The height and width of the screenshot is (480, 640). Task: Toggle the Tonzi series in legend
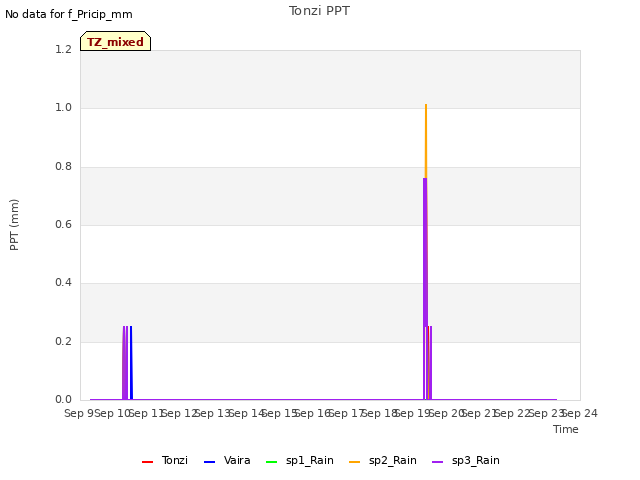pyautogui.click(x=164, y=460)
